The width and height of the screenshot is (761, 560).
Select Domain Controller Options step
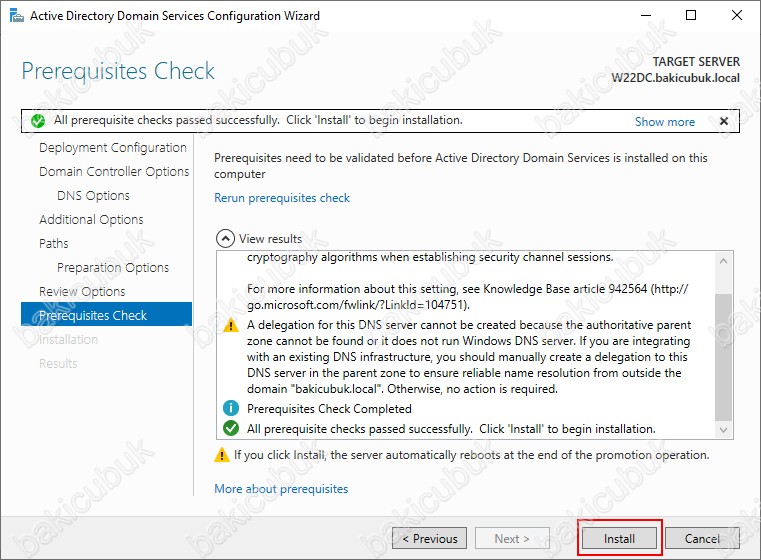pyautogui.click(x=114, y=172)
